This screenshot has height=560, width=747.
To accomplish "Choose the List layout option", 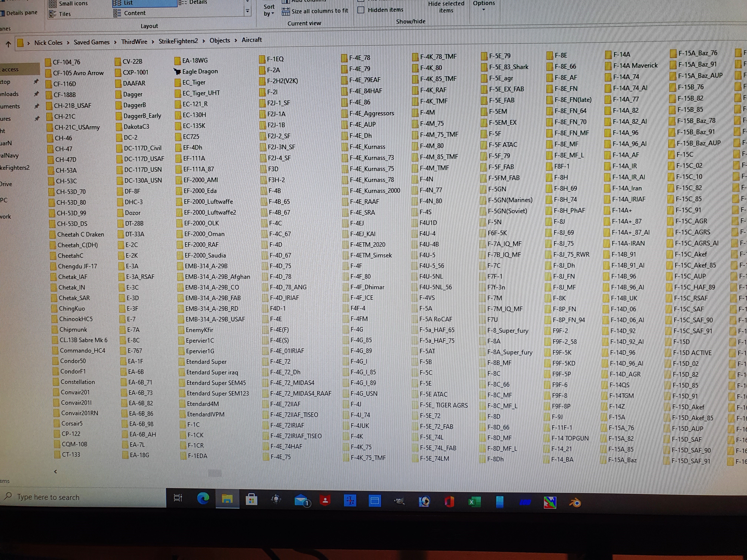I will coord(145,3).
